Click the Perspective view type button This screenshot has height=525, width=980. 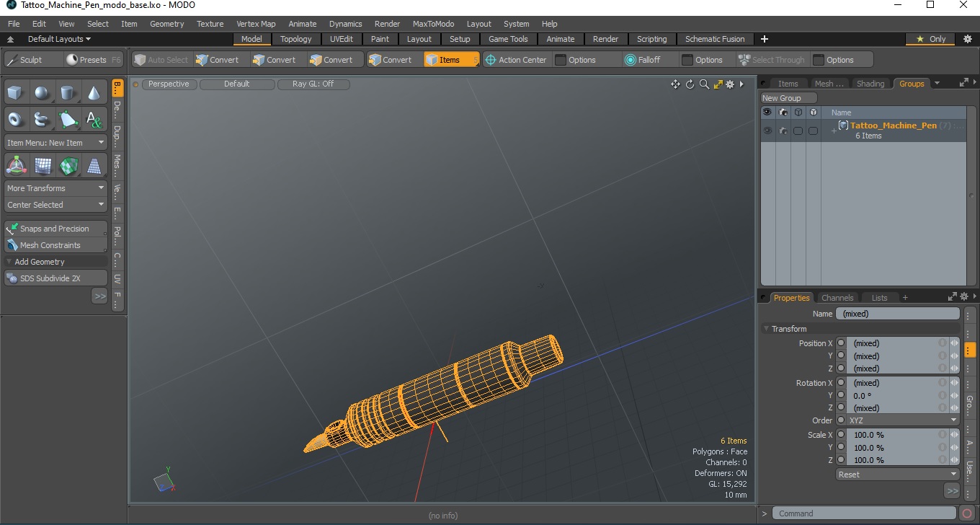(169, 84)
